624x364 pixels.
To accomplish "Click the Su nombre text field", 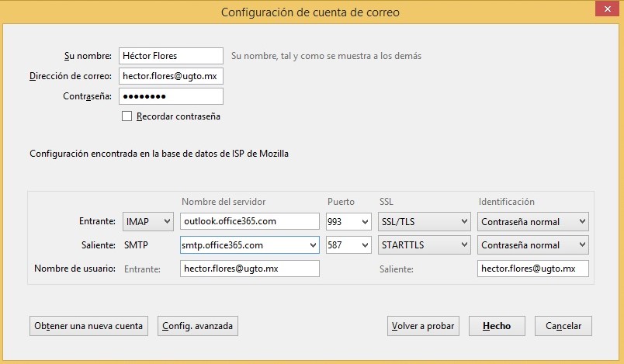I will [x=171, y=56].
